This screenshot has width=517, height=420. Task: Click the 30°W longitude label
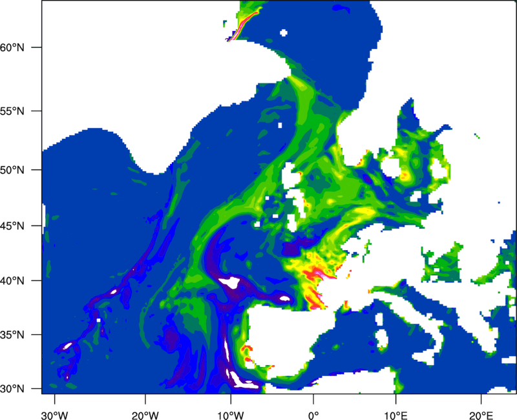point(54,415)
